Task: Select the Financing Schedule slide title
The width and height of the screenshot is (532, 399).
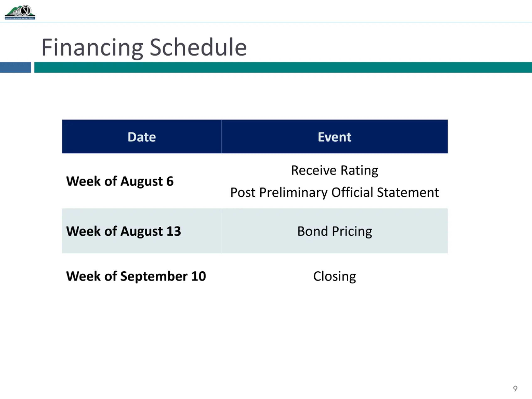Action: click(144, 48)
